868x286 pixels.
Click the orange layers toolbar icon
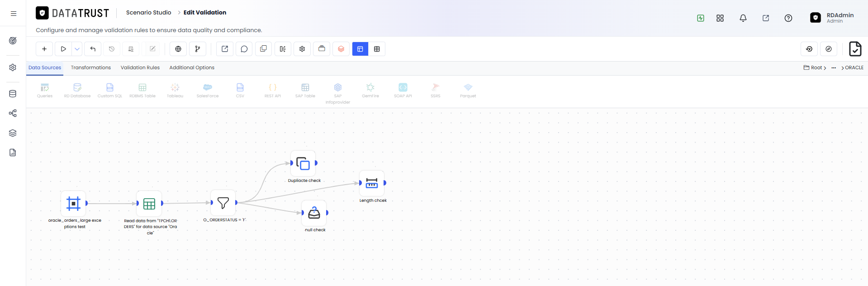click(341, 49)
